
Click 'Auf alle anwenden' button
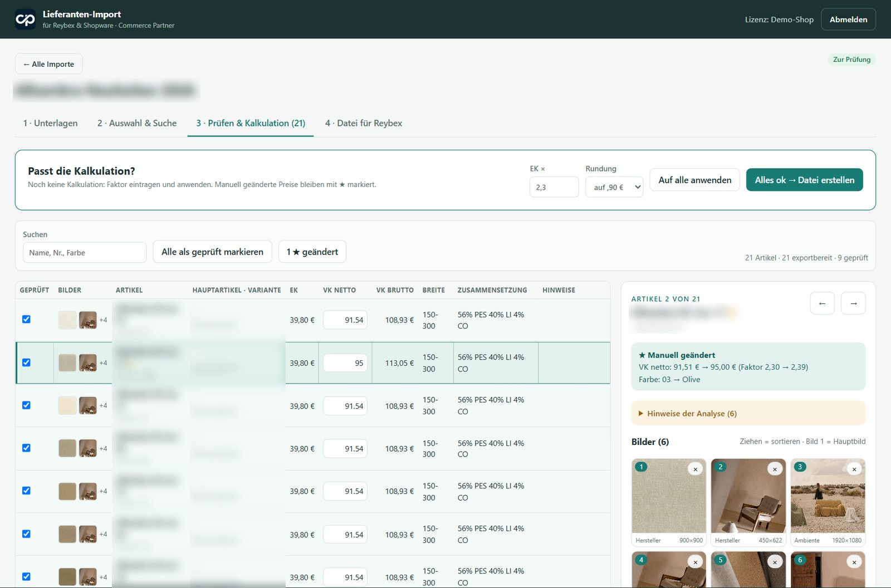pos(695,180)
